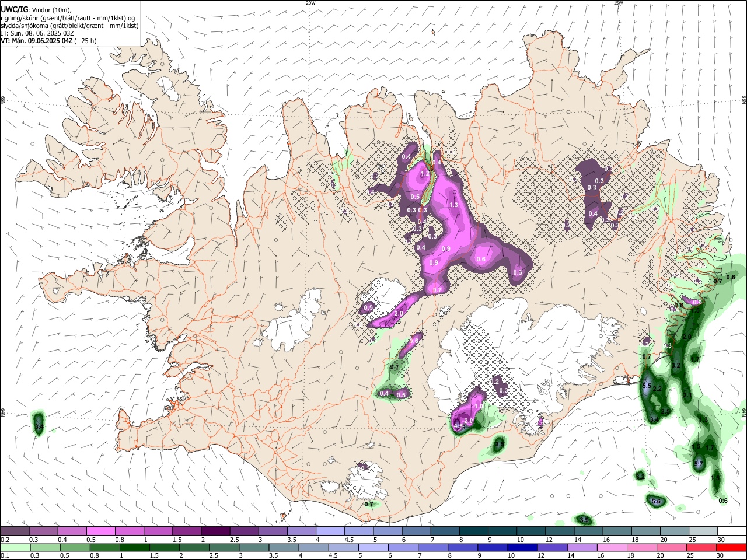
Task: Select upper legend swatch starting at 0.2
Action: point(15,531)
